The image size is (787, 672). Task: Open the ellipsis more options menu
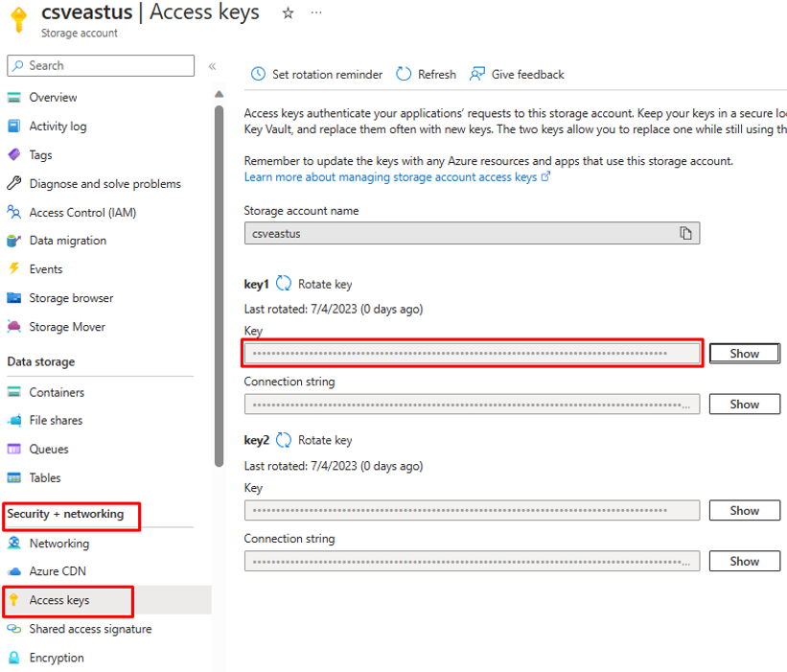coord(316,13)
